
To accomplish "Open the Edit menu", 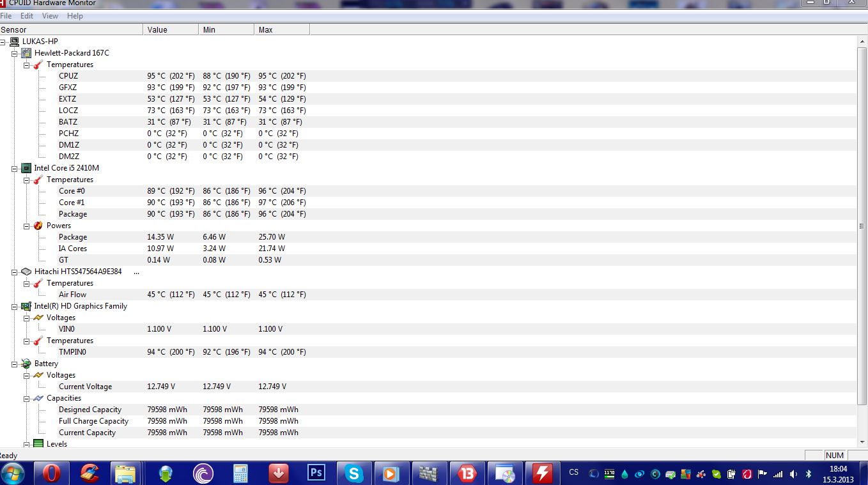I will coord(27,16).
